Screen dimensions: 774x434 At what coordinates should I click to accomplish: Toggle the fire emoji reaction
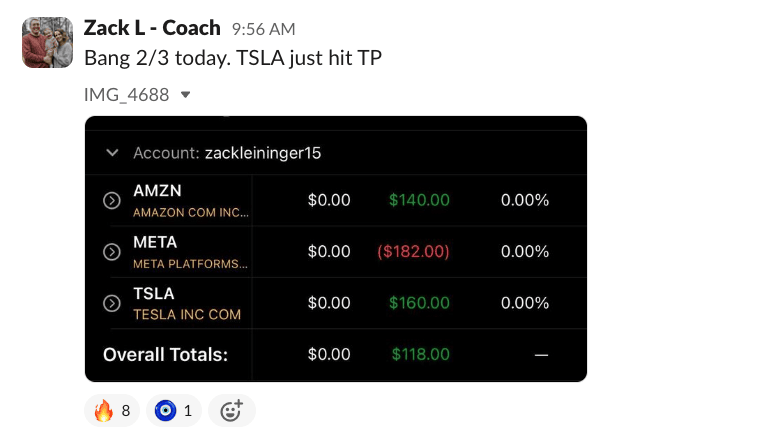click(111, 410)
